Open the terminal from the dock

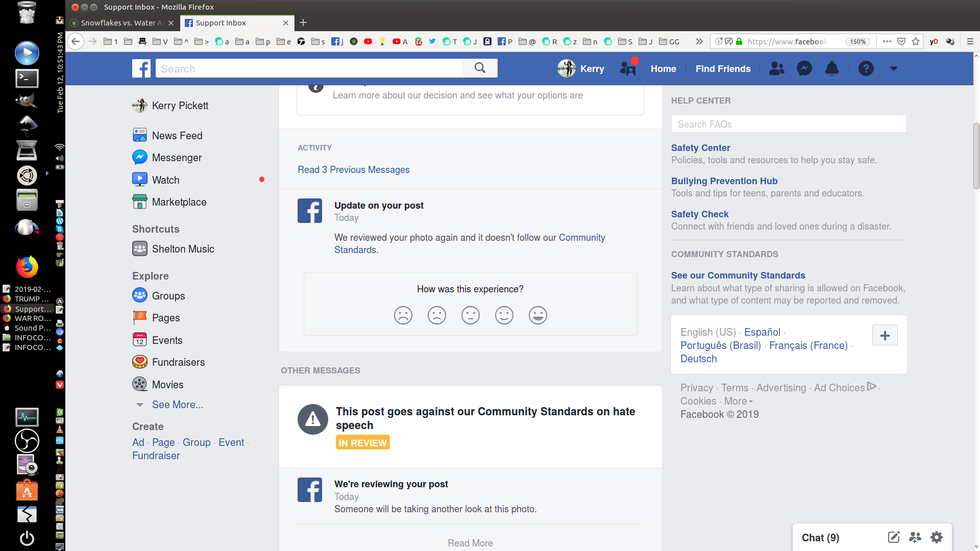click(x=27, y=78)
